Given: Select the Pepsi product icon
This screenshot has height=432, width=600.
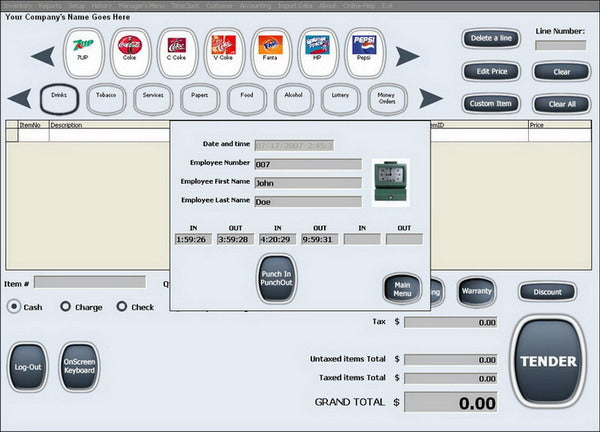Looking at the screenshot, I should (364, 53).
